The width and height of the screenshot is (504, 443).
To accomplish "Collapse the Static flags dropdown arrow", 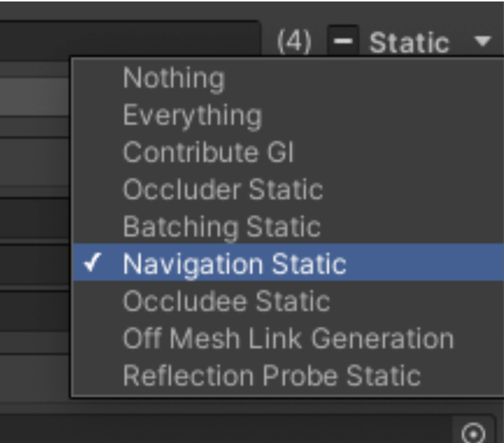I will [482, 41].
